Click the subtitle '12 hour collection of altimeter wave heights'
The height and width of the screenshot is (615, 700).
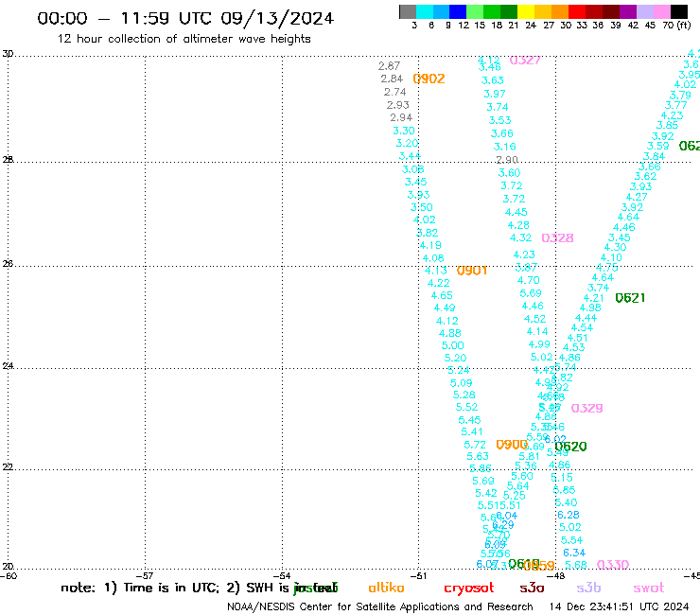tap(184, 39)
